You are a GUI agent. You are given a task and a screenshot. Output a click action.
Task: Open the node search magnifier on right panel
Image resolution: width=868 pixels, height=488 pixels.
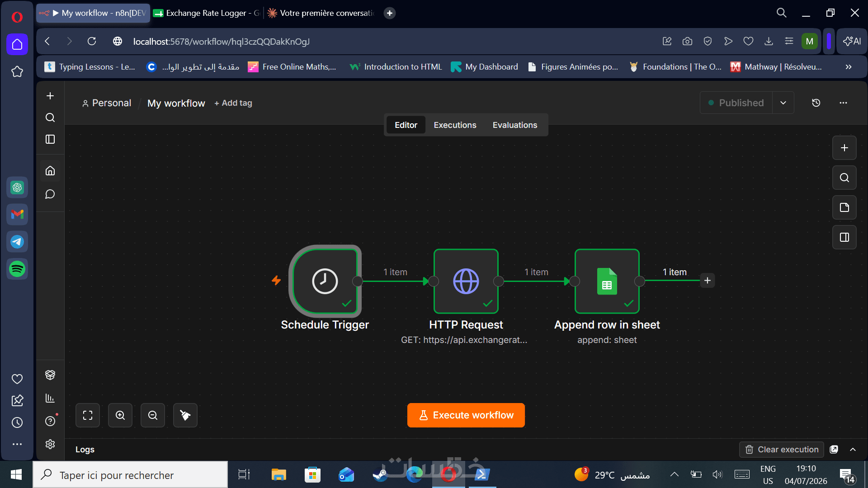point(844,178)
